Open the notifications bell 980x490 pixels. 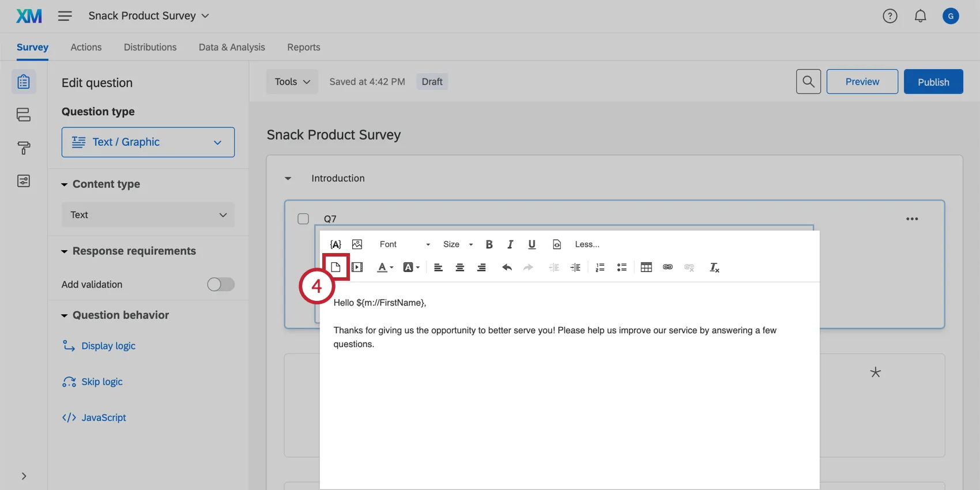tap(921, 16)
